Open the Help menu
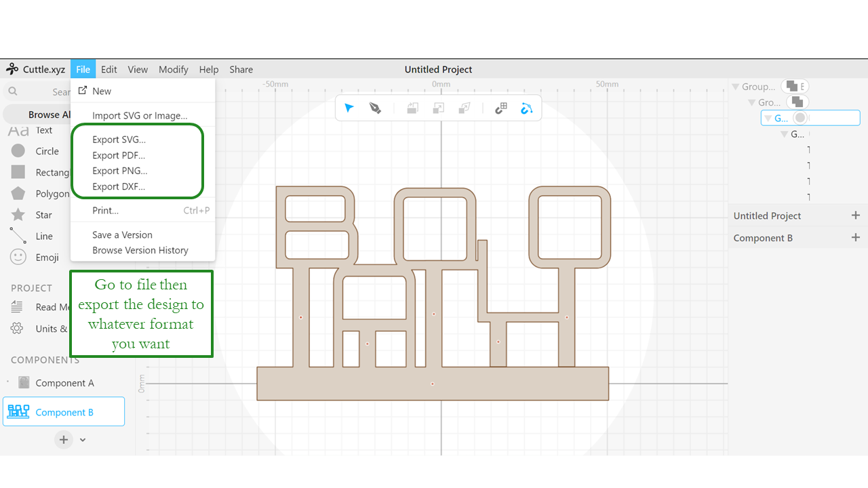The image size is (868, 488). tap(209, 69)
